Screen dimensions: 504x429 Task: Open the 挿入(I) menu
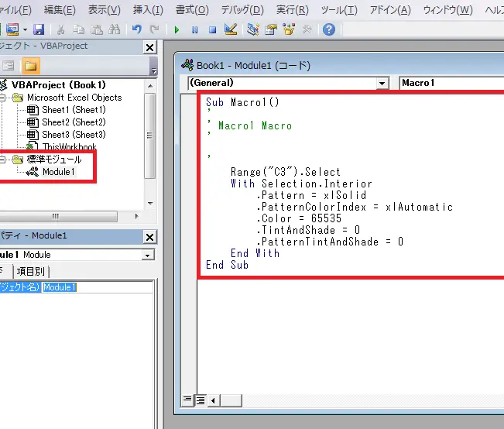pyautogui.click(x=148, y=10)
